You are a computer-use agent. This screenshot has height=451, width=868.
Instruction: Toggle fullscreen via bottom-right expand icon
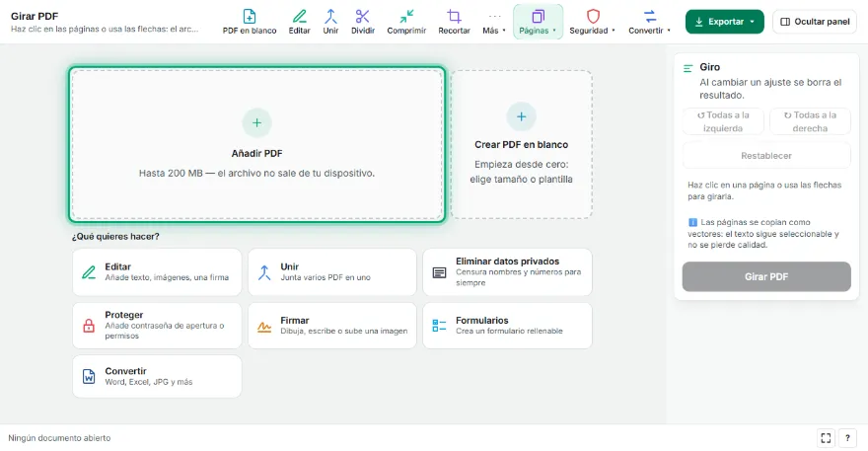click(x=826, y=438)
